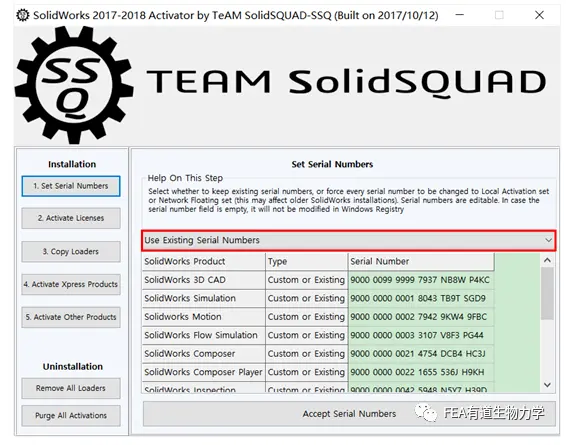Click the SolidWorks 3D CAD serial number field
Viewport: 572px width, 445px height.
click(421, 280)
